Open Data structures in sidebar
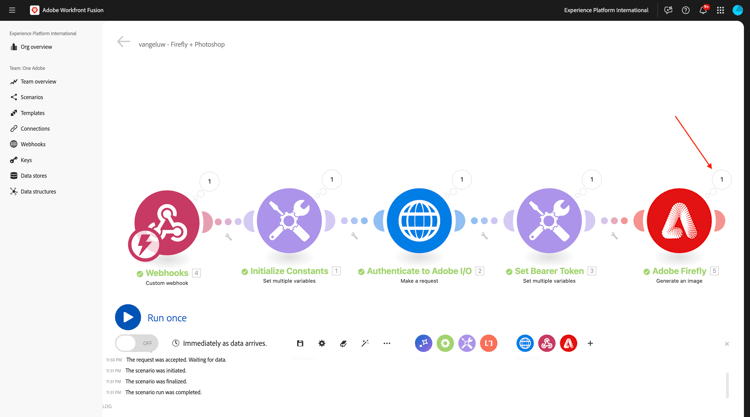 (33, 191)
